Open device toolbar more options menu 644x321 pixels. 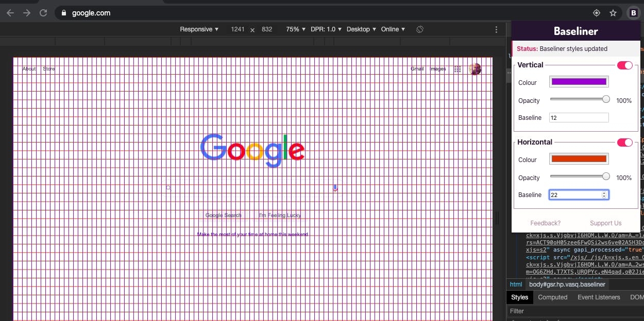(x=496, y=29)
